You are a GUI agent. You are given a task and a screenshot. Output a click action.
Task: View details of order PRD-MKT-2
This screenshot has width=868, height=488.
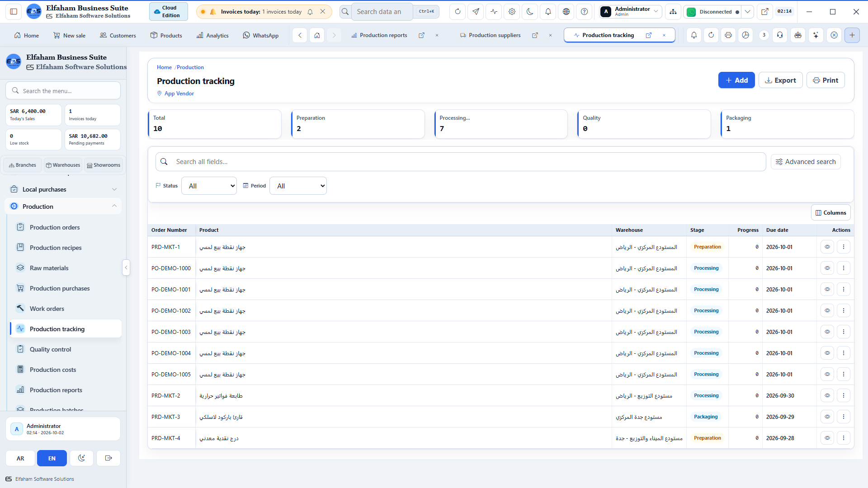[827, 396]
